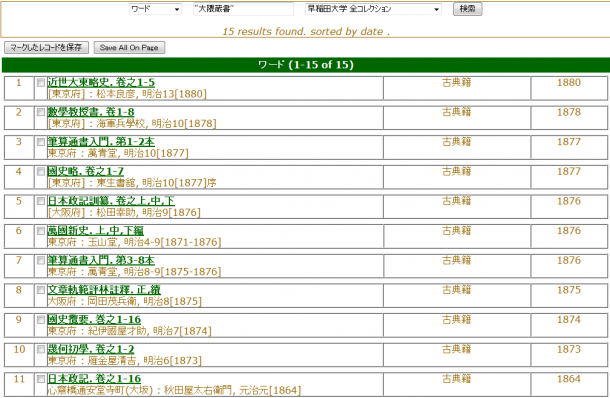
Task: Check the box for result 6 萬國新史
Action: [x=41, y=231]
